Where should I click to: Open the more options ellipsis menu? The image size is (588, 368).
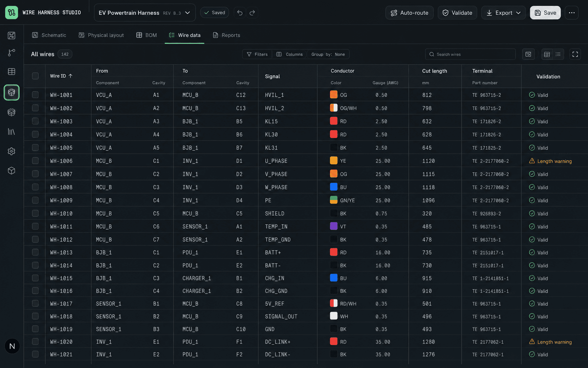[572, 13]
